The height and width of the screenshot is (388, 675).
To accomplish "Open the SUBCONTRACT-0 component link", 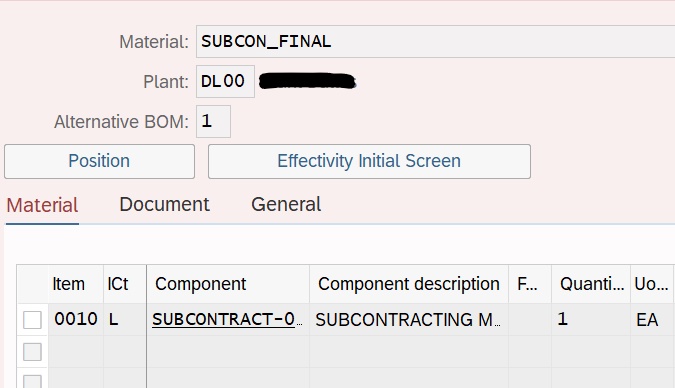I will click(226, 320).
